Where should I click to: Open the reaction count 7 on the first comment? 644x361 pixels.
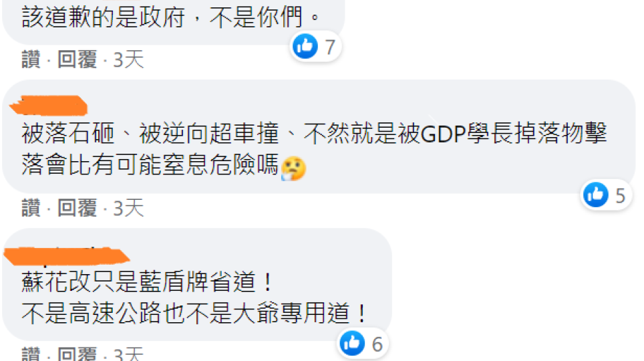pyautogui.click(x=330, y=47)
